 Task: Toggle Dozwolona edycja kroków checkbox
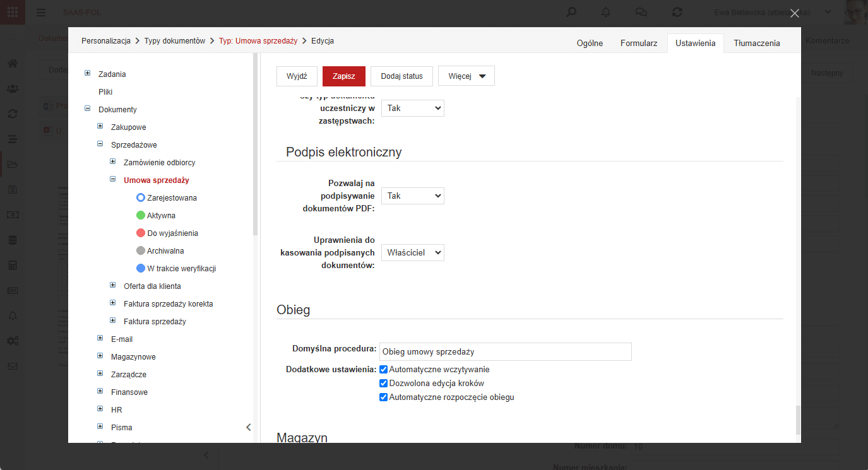(383, 384)
